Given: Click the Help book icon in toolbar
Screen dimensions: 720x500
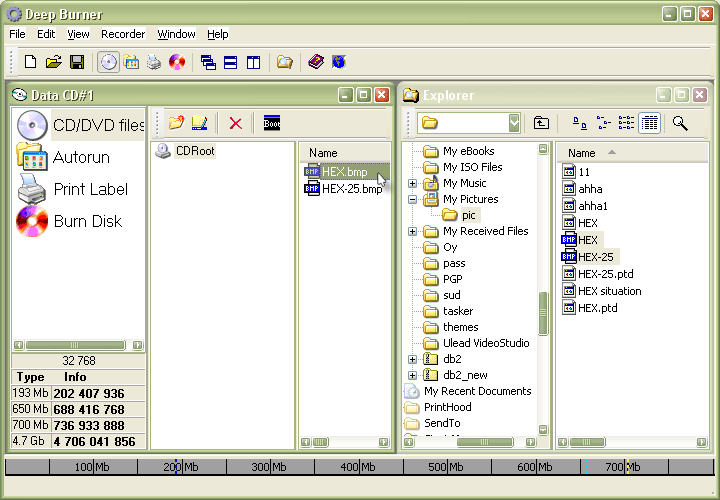Looking at the screenshot, I should [x=316, y=62].
